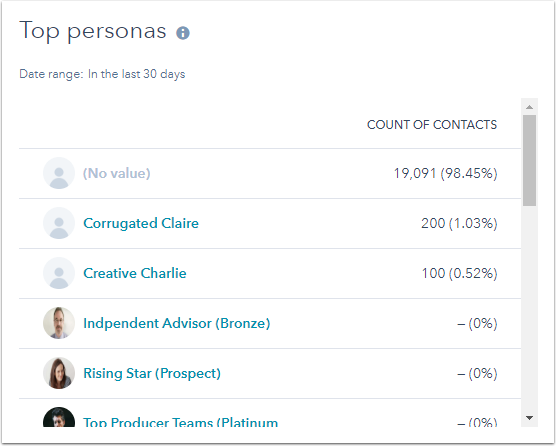Click the vertical scrollbar thumb
The height and width of the screenshot is (446, 556).
click(529, 160)
